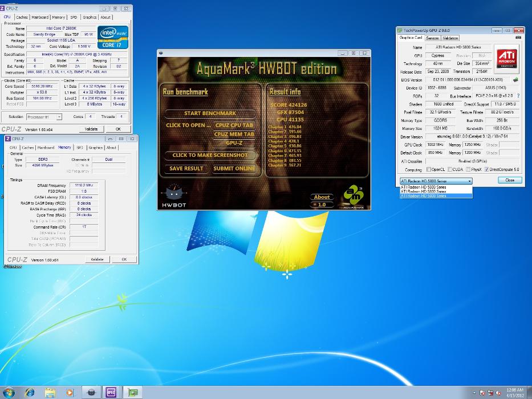Click the BIOS Version value field in GPU-Z
532x399 pixels.
(468, 80)
